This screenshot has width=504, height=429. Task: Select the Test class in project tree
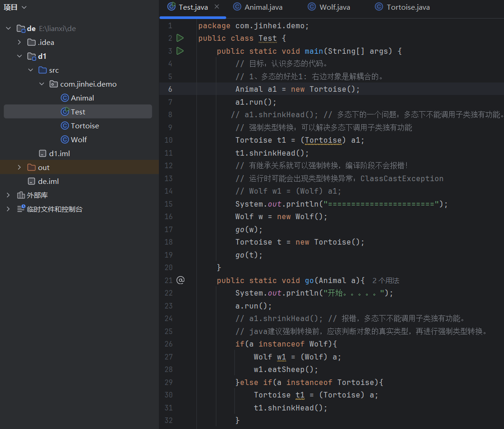click(x=78, y=112)
